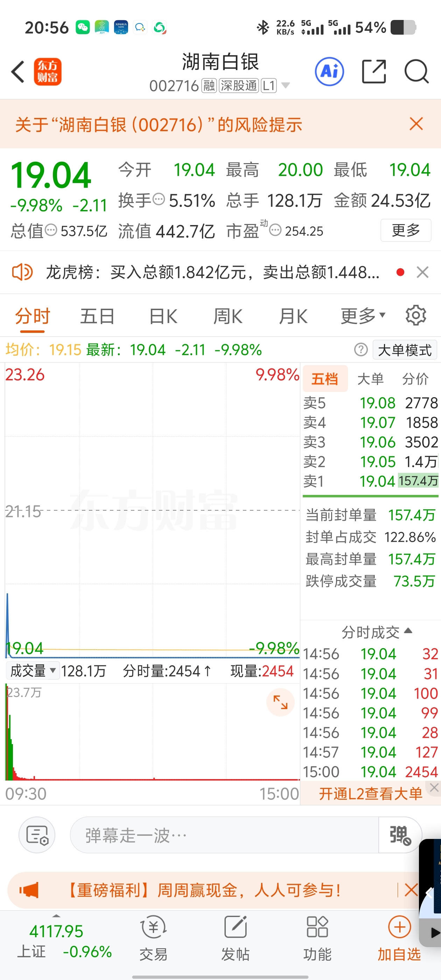441x980 pixels.
Task: Tap the 更多 button in quote stats
Action: coord(406,230)
